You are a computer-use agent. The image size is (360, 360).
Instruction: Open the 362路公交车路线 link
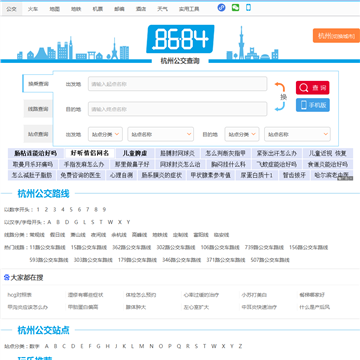click(x=132, y=247)
